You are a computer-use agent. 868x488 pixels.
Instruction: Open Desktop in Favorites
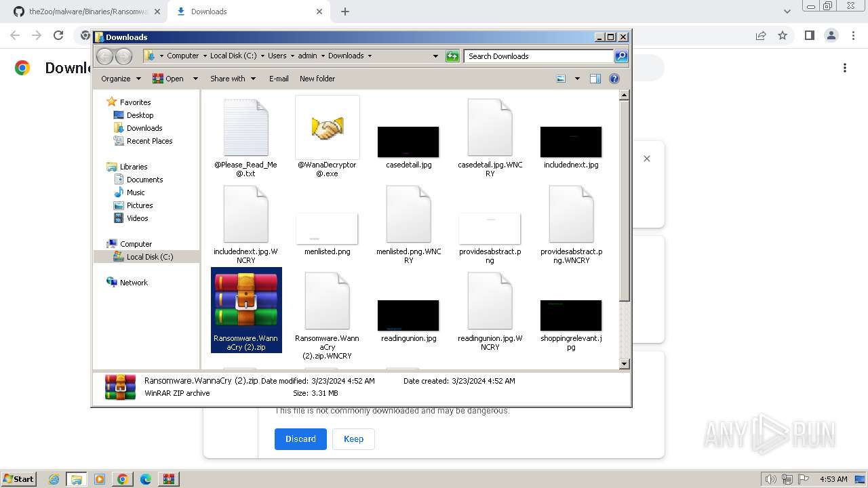pos(140,115)
